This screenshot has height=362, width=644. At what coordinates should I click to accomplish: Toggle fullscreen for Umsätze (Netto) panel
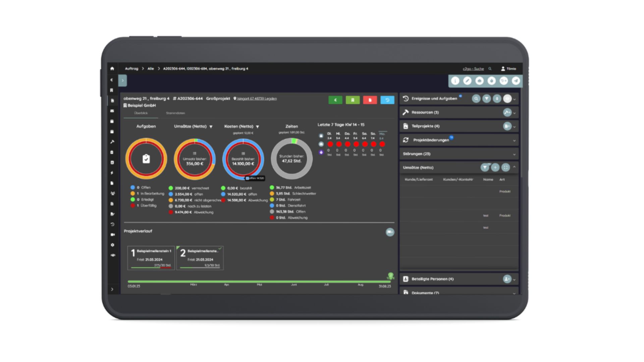(x=505, y=167)
